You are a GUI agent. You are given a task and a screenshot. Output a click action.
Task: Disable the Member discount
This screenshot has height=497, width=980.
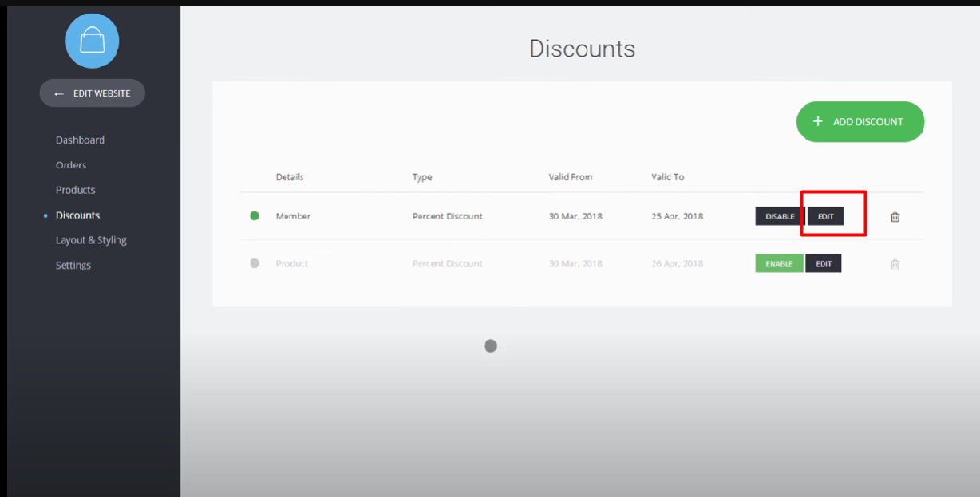pos(780,216)
